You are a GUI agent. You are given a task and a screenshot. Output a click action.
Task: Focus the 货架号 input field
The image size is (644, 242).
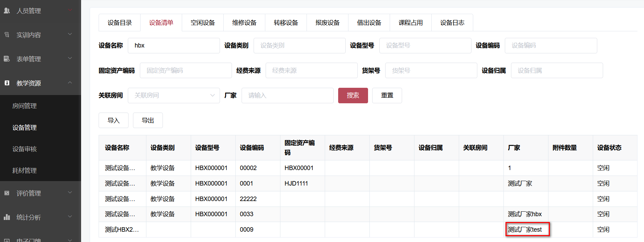click(431, 71)
